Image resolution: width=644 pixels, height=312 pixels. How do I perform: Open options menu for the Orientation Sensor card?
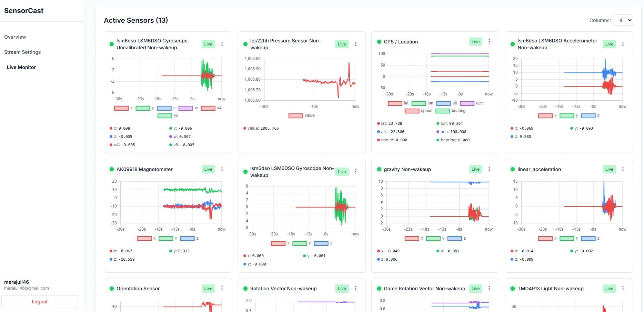pyautogui.click(x=222, y=288)
